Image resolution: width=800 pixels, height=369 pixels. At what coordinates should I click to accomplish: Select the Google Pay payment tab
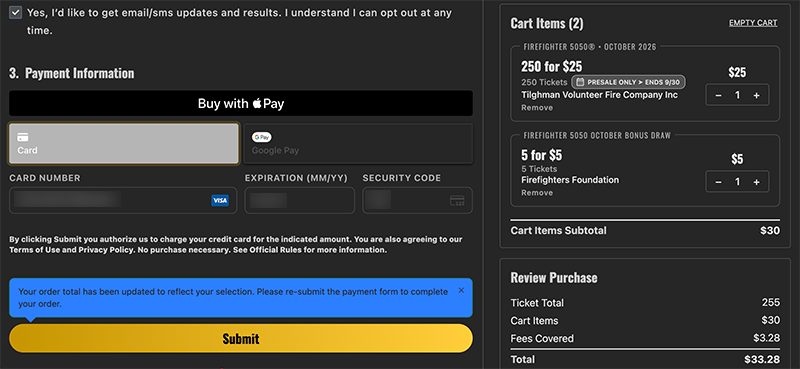pyautogui.click(x=358, y=143)
